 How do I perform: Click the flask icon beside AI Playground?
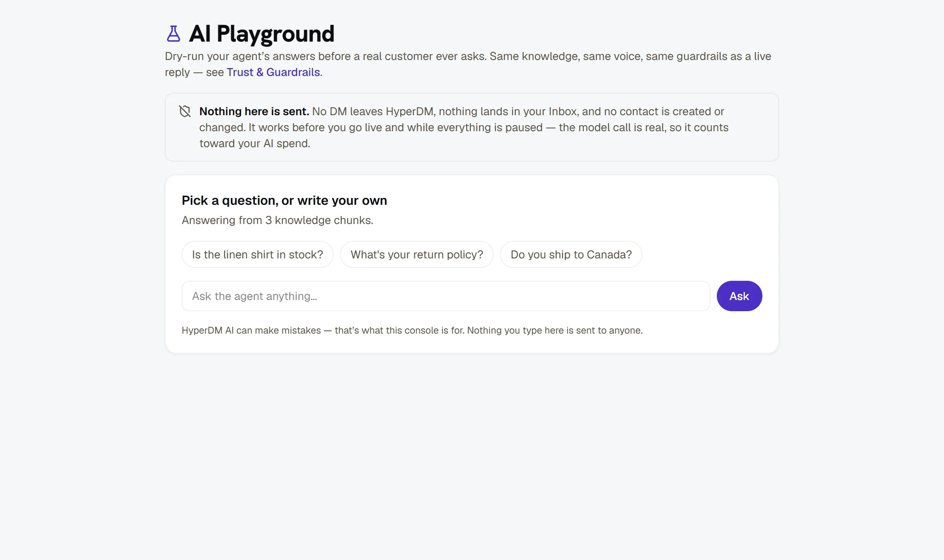click(x=174, y=34)
